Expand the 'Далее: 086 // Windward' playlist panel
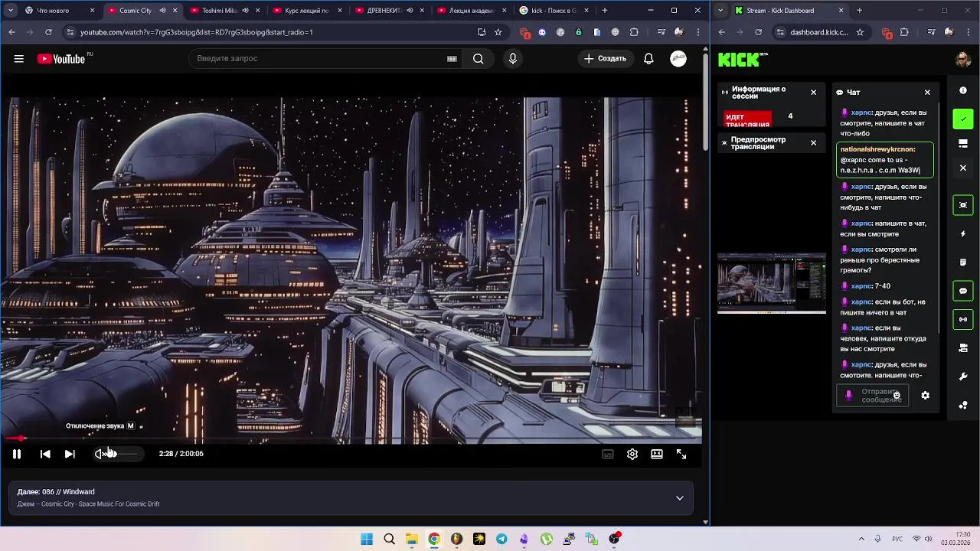The width and height of the screenshot is (980, 551). tap(679, 498)
